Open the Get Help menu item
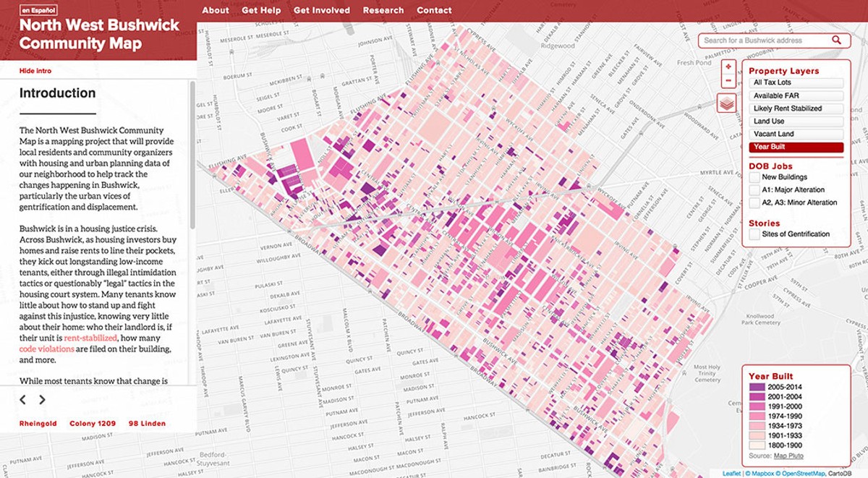 (261, 10)
